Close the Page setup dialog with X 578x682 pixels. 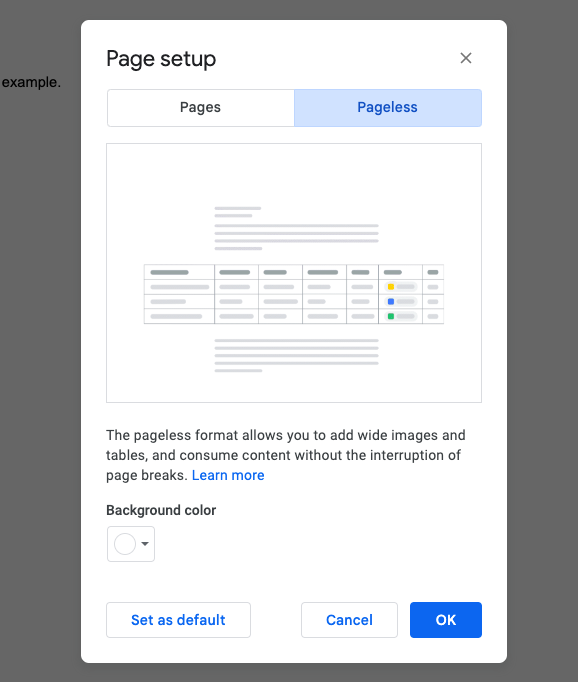pyautogui.click(x=466, y=58)
